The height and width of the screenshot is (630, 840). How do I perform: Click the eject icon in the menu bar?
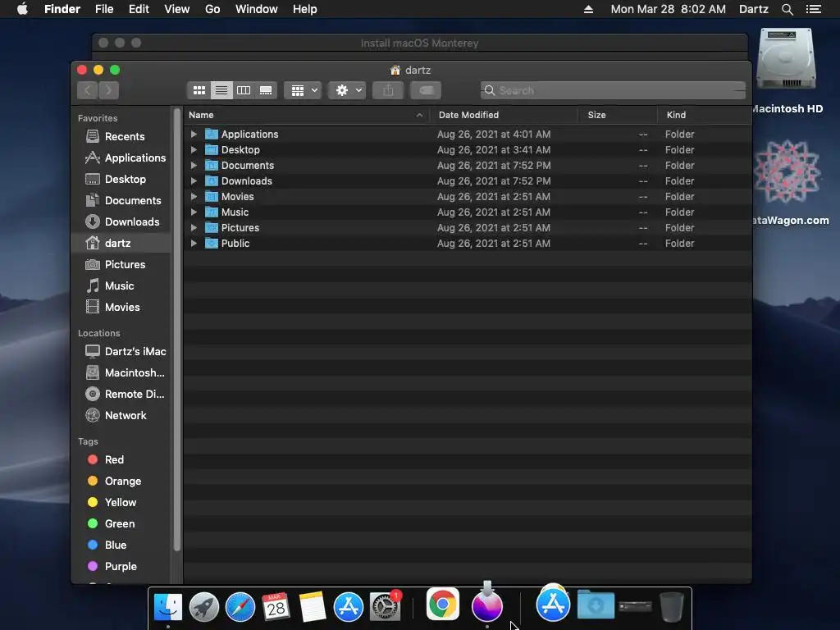(x=588, y=9)
